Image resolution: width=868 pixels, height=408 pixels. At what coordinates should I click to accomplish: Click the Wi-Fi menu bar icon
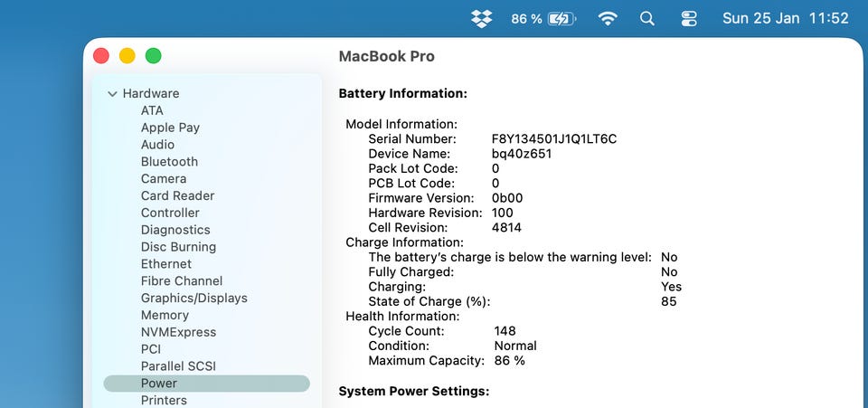[608, 18]
